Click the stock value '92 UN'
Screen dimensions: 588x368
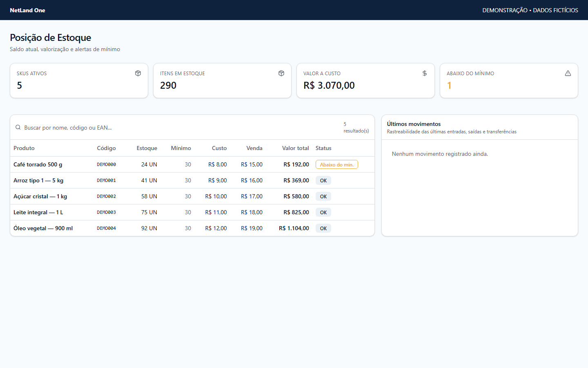pyautogui.click(x=149, y=228)
